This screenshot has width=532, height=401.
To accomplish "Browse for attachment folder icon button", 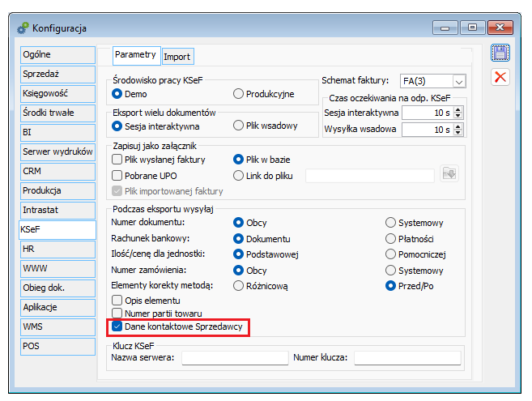I will (449, 174).
